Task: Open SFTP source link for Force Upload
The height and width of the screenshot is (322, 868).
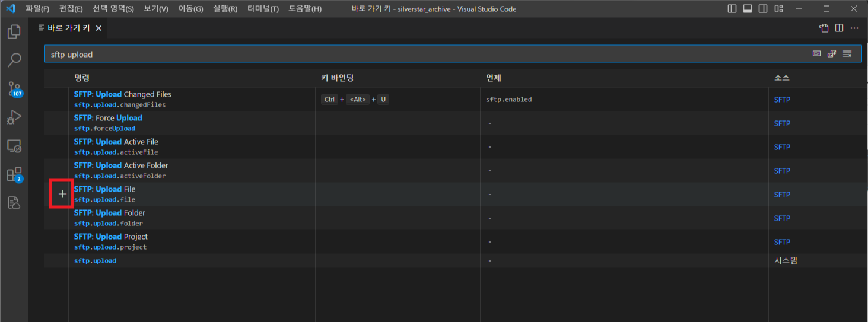Action: click(x=782, y=123)
